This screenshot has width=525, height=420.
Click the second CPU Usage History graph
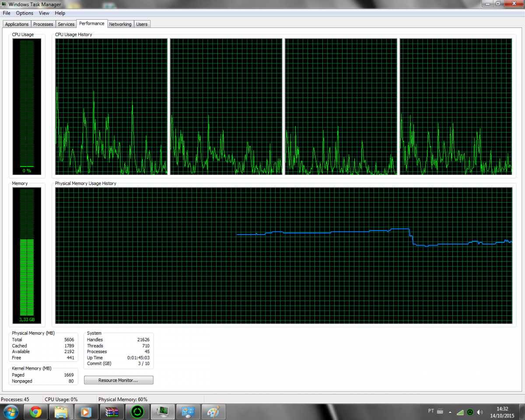click(226, 106)
